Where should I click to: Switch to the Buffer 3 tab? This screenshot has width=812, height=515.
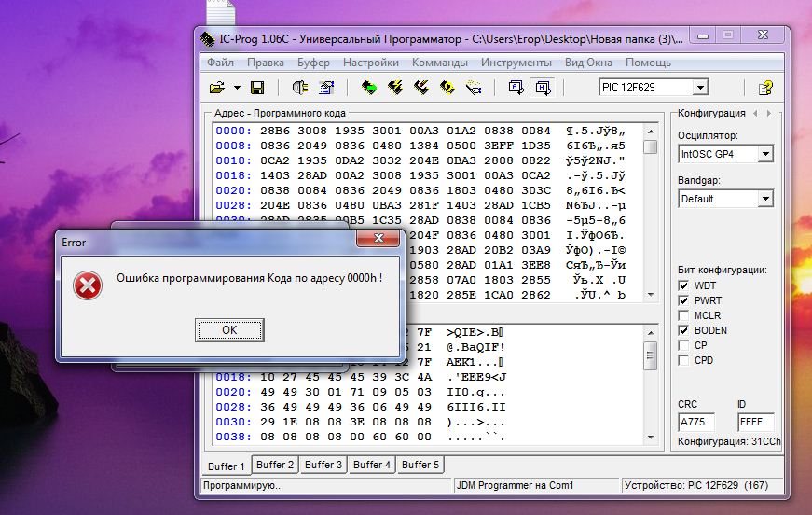point(323,465)
